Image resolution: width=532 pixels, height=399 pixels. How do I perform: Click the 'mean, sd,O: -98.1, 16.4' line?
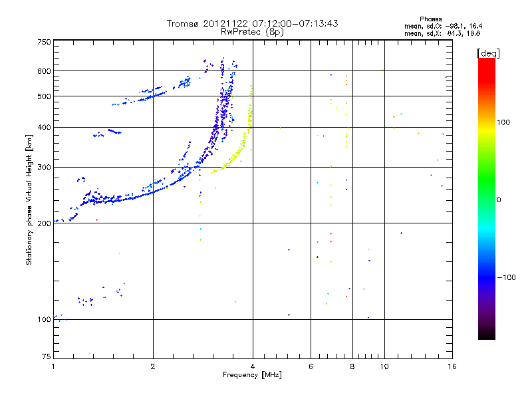443,26
